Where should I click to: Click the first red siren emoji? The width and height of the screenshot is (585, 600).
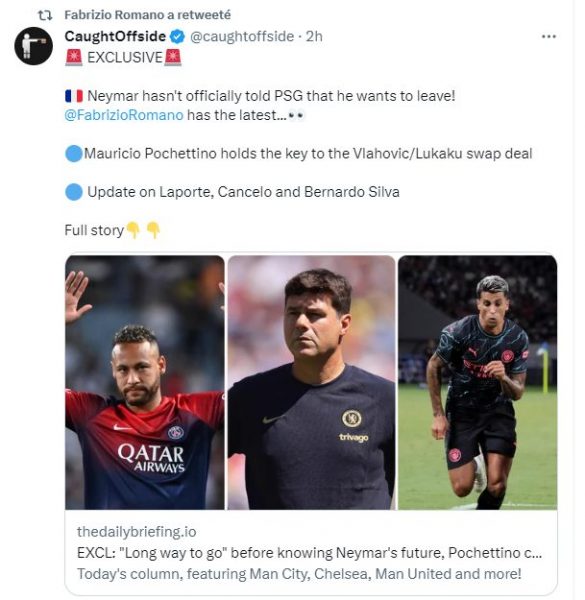pos(73,57)
